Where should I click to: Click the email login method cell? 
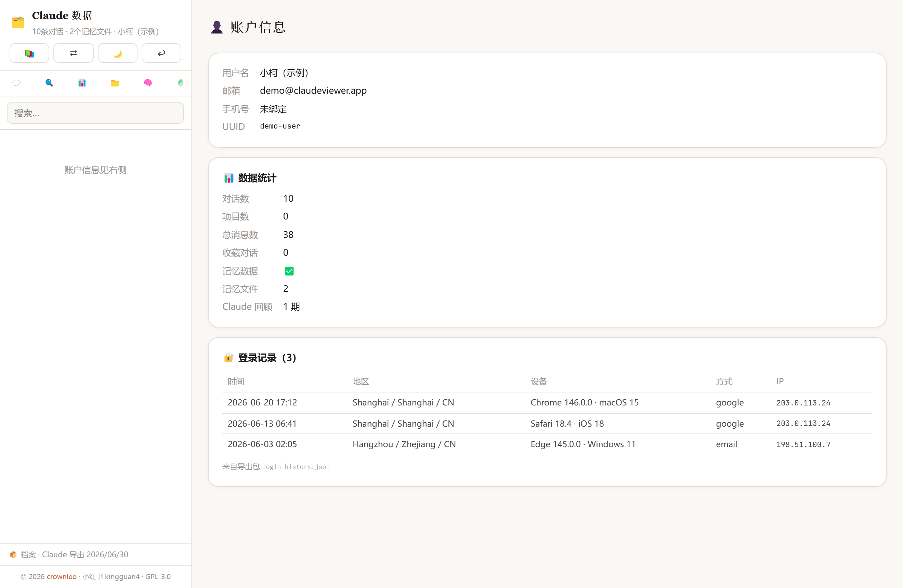pos(726,444)
